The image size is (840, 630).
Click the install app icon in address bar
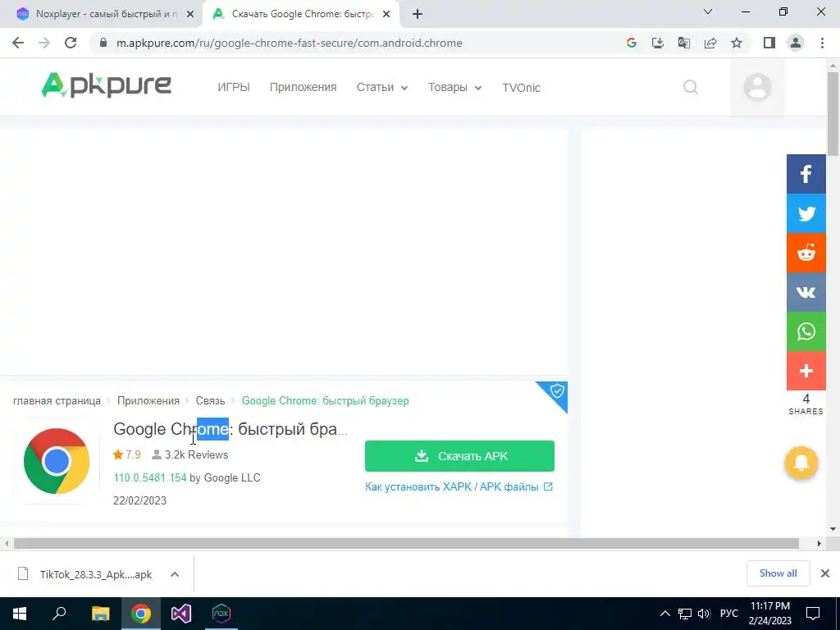658,43
